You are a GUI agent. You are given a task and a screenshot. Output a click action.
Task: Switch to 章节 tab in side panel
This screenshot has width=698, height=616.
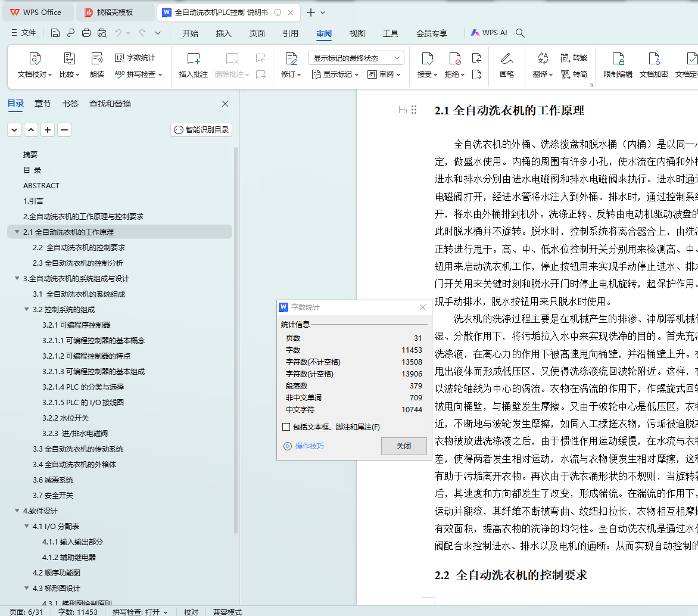pyautogui.click(x=43, y=104)
